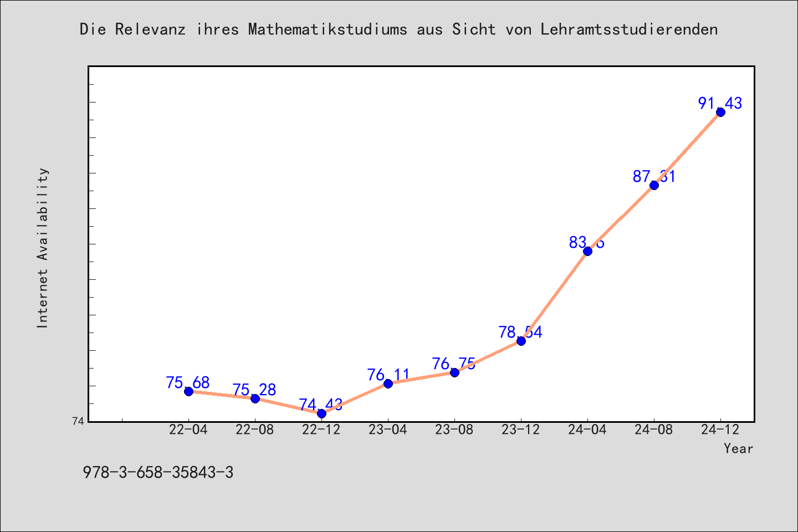Viewport: 798px width, 532px height.
Task: Click the data point labeled 75.28
Action: (255, 398)
